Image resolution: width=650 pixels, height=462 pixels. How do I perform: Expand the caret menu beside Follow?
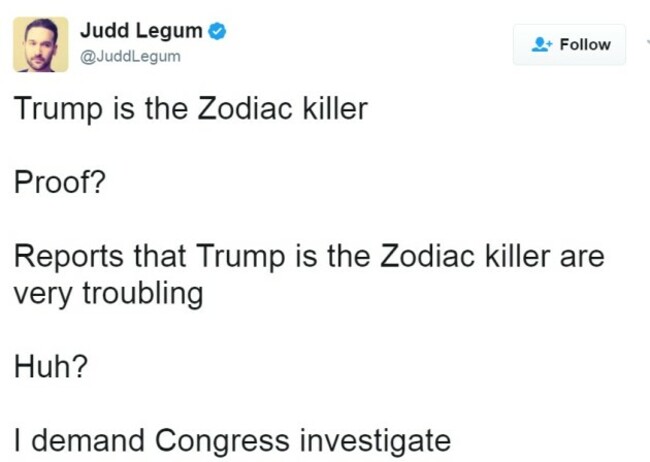pos(648,42)
